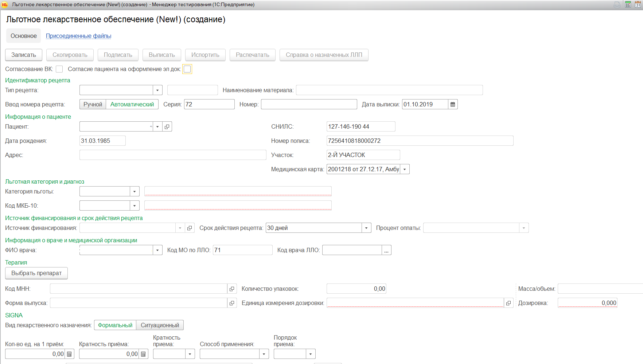Focus the Участок field
The image size is (643, 364).
pyautogui.click(x=363, y=155)
